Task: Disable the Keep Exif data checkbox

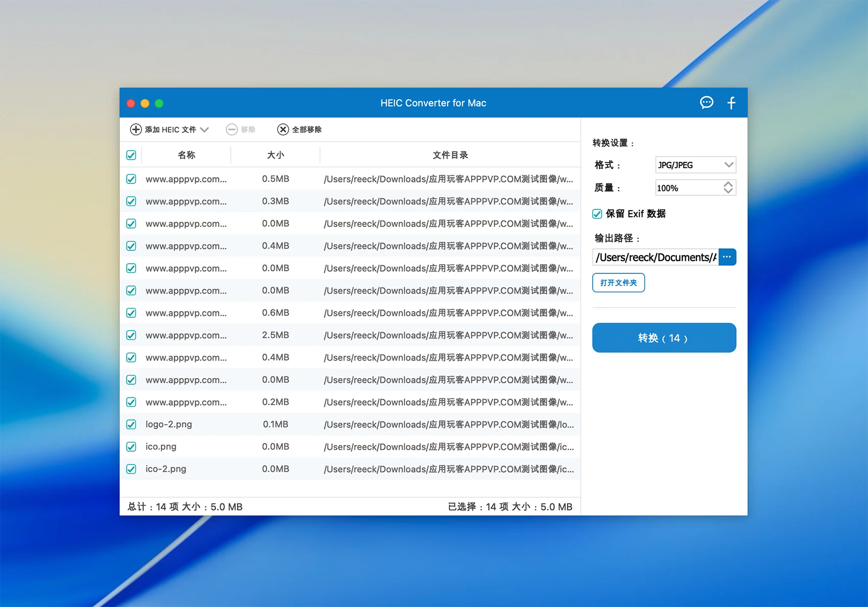Action: [597, 214]
